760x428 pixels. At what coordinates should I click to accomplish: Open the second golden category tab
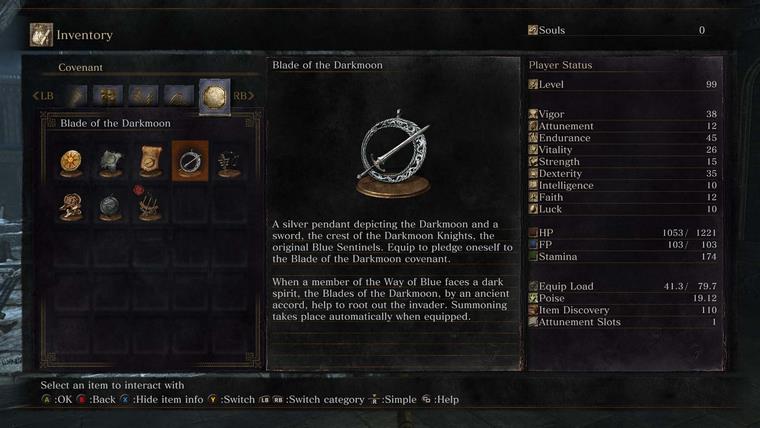click(x=108, y=96)
